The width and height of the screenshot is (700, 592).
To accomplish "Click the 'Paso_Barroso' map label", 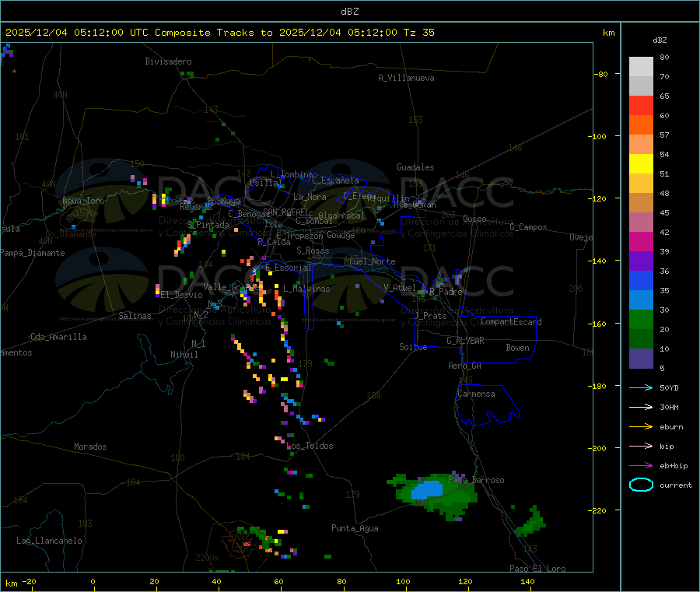I will pyautogui.click(x=476, y=480).
